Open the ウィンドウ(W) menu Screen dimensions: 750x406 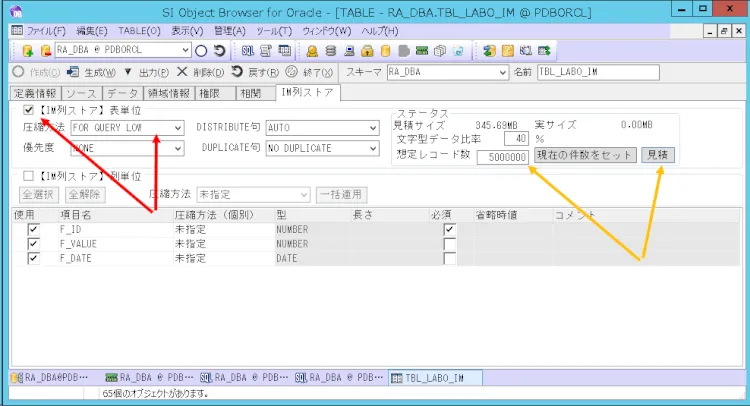click(x=327, y=31)
